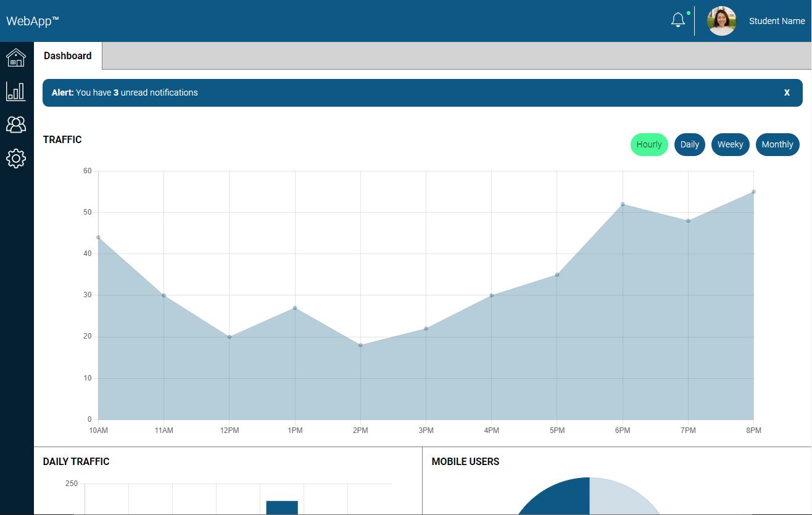Viewport: 812px width, 515px height.
Task: Click the 8PM data point on chart
Action: [753, 192]
